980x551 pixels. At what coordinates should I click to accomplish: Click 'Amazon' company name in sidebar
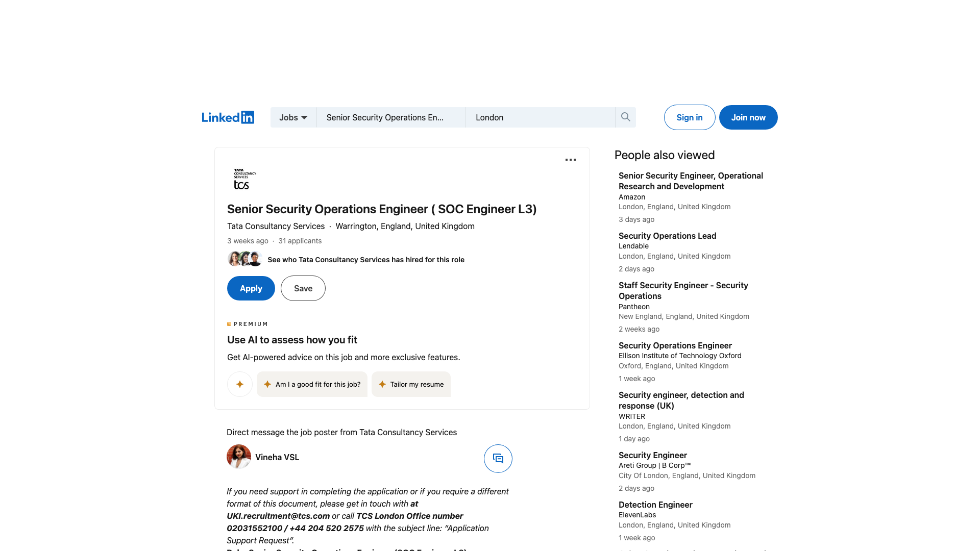coord(632,197)
